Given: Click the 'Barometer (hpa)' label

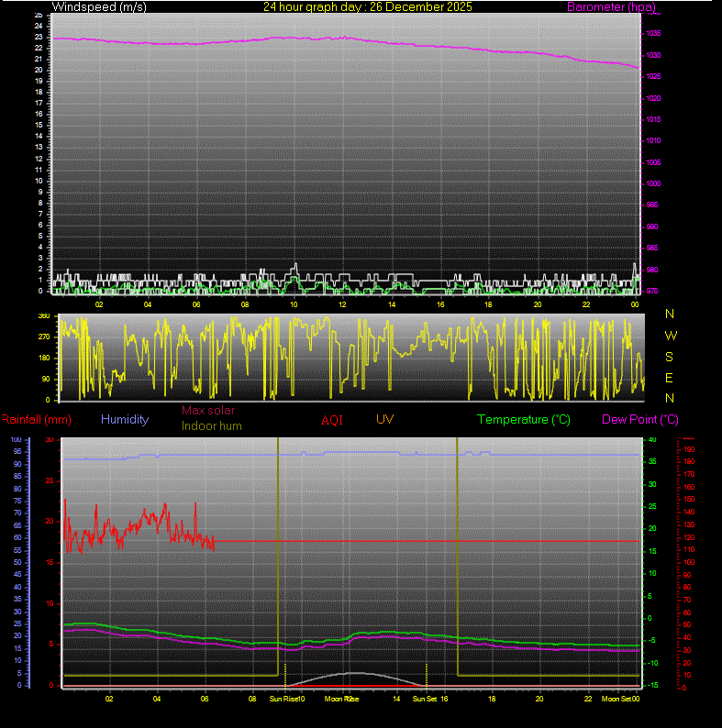Looking at the screenshot, I should [611, 7].
